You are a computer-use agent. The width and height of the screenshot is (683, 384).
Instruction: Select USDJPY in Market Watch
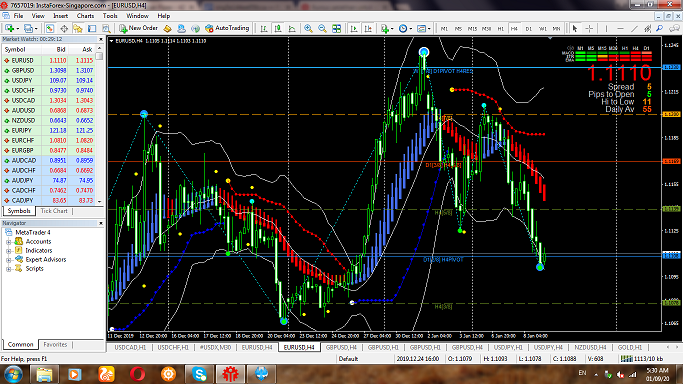49,80
